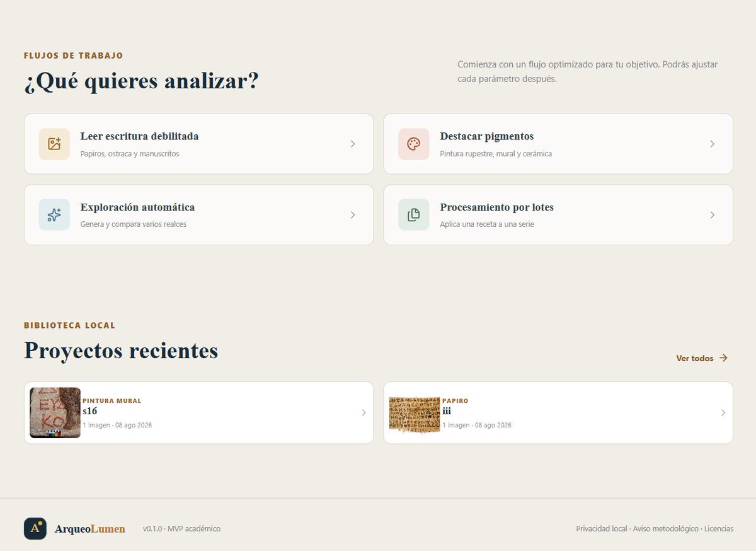Click subtitle Genera y compara varios realces
The width and height of the screenshot is (756, 551).
pyautogui.click(x=134, y=224)
